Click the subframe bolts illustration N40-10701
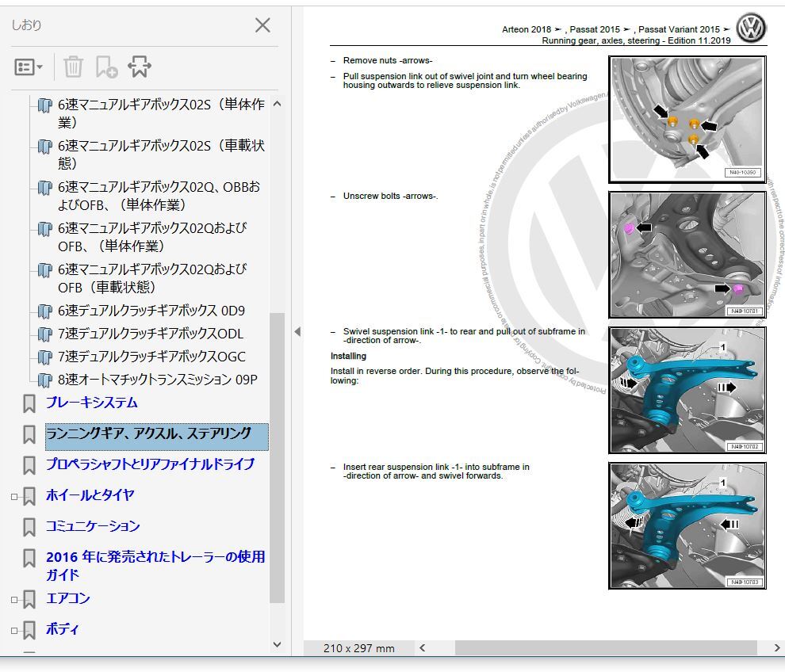Screen dimensions: 785x672 click(687, 254)
